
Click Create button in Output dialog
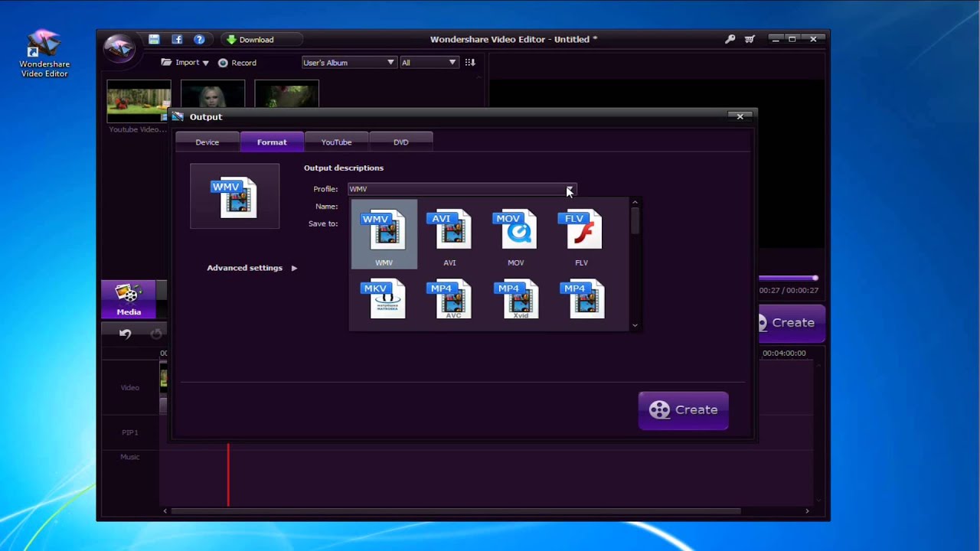click(x=683, y=410)
